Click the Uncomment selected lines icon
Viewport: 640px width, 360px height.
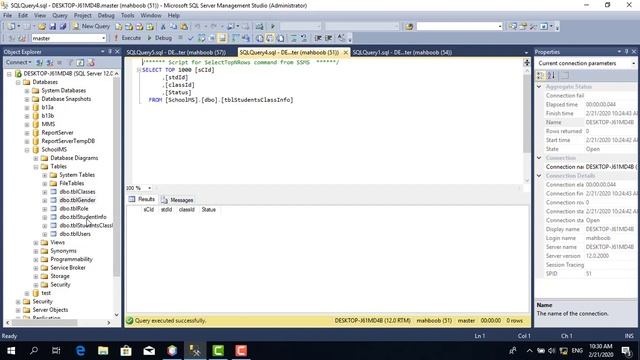tap(304, 38)
